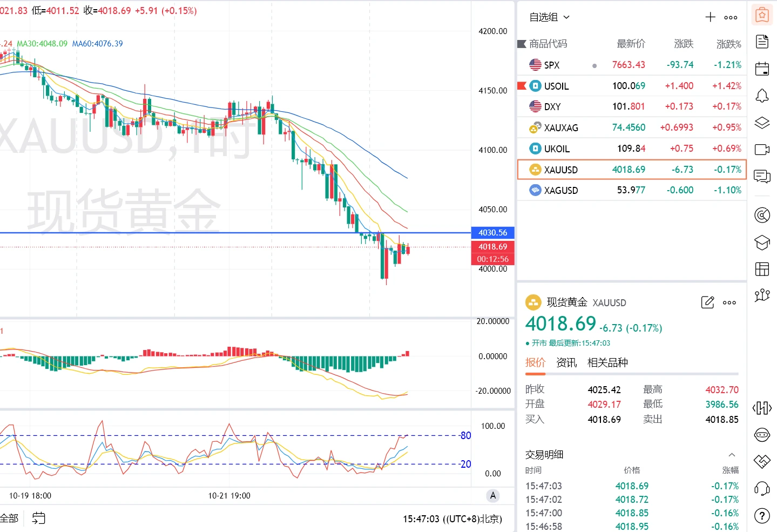Select the SPX watchlist row
777x532 pixels.
pos(632,65)
